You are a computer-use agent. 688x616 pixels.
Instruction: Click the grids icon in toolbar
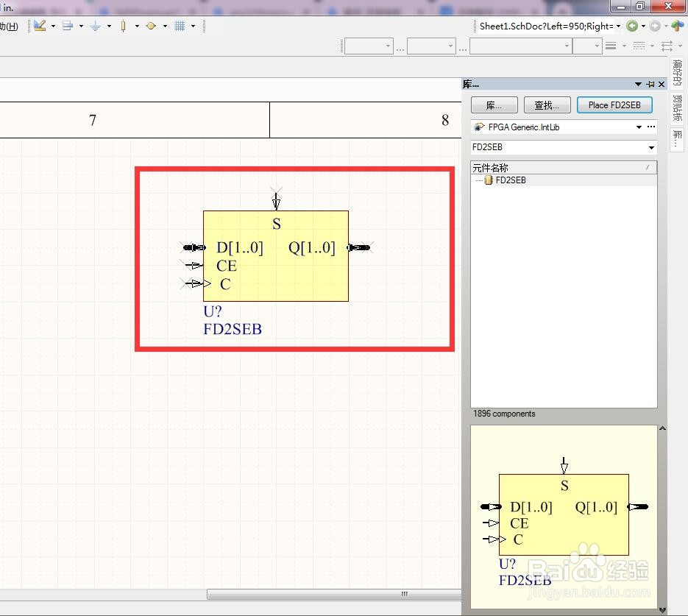[180, 26]
